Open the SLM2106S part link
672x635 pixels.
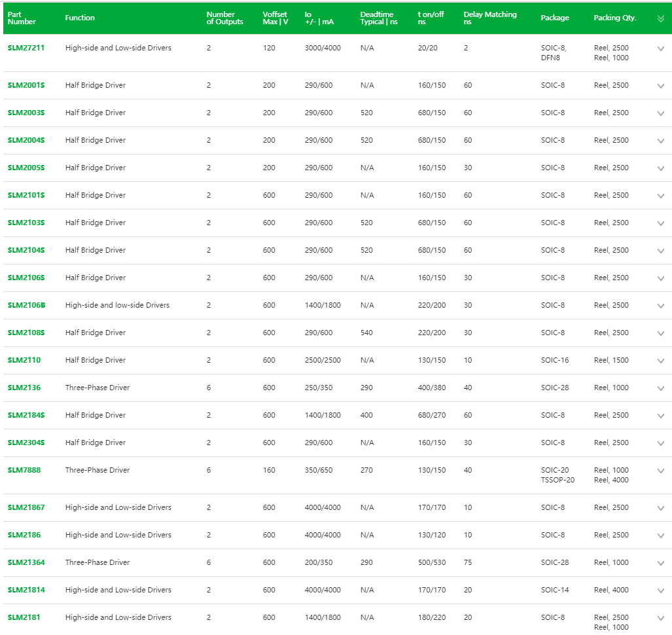pos(26,278)
